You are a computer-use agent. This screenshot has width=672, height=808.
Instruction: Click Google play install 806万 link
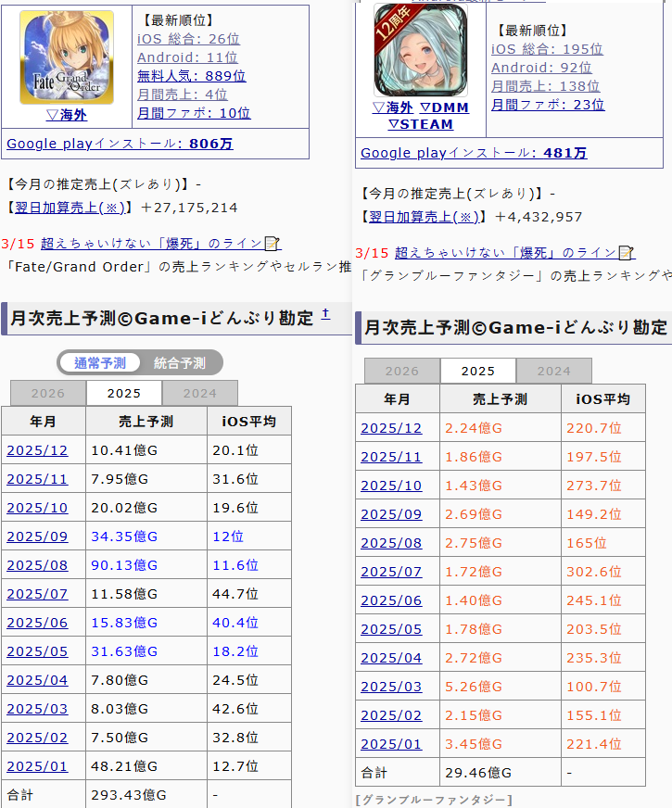coord(120,144)
